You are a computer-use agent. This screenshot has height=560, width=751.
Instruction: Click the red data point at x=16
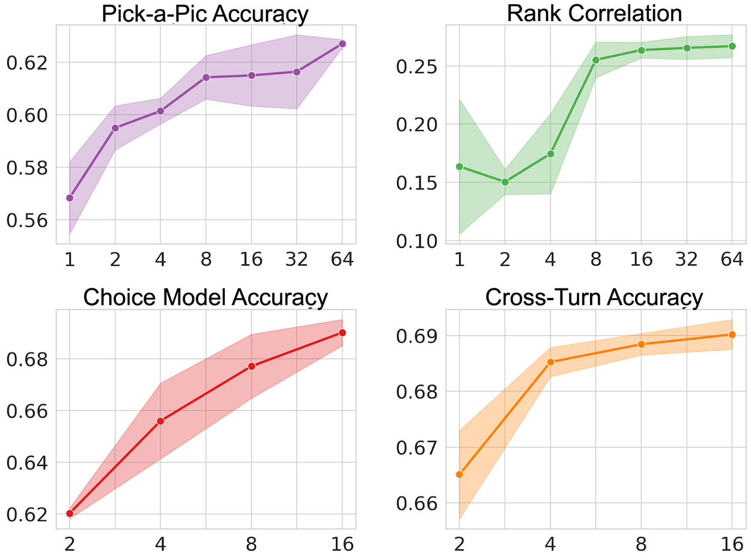pos(342,332)
